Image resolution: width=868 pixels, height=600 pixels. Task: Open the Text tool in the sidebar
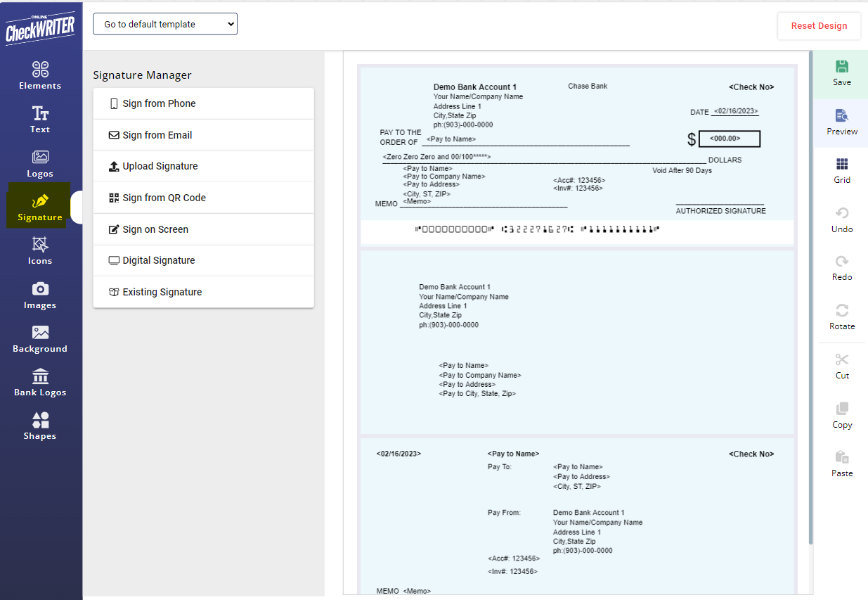[x=40, y=119]
